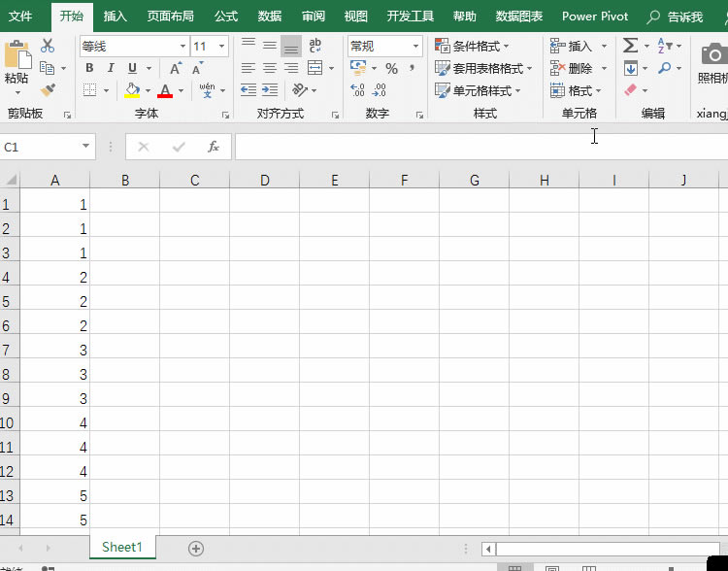
Task: Click the 条件格式 button
Action: pyautogui.click(x=472, y=46)
